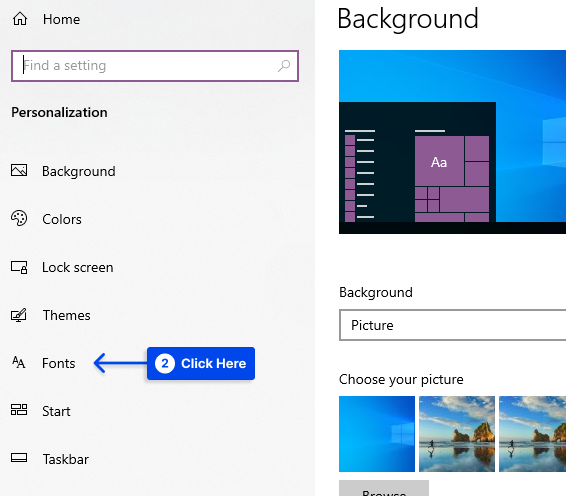The height and width of the screenshot is (496, 566).
Task: Open the Themes section
Action: coord(66,315)
